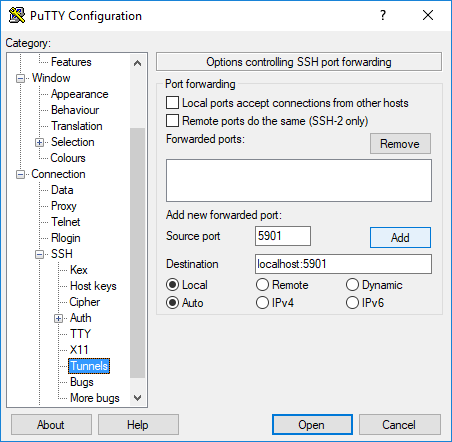
Task: Click the Open button
Action: [x=312, y=425]
